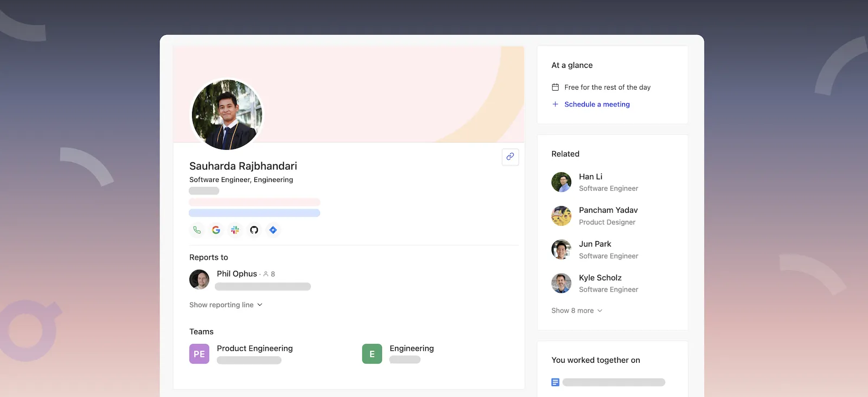Click the plus icon beside Schedule a meeting

pos(556,104)
